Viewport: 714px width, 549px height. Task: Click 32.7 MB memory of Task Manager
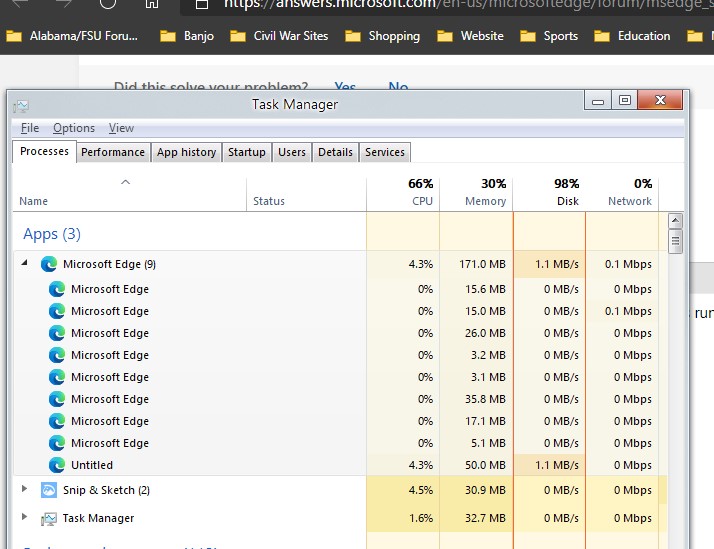(485, 518)
